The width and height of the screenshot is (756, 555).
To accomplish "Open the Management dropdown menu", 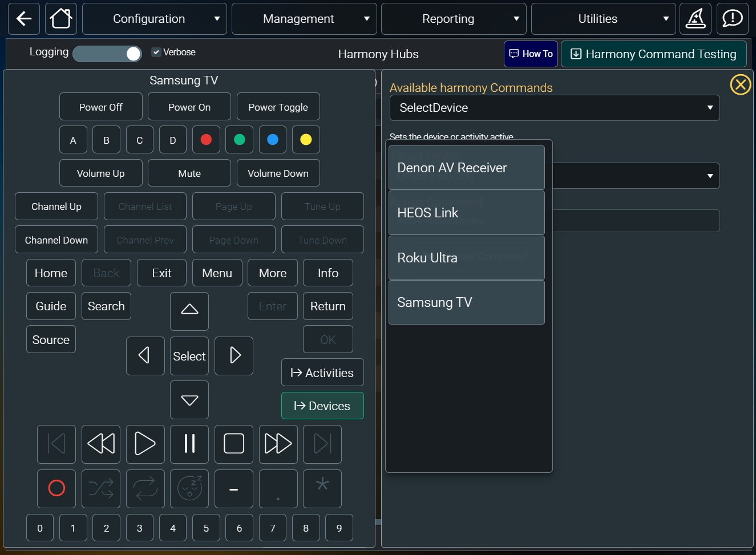I will pyautogui.click(x=304, y=19).
